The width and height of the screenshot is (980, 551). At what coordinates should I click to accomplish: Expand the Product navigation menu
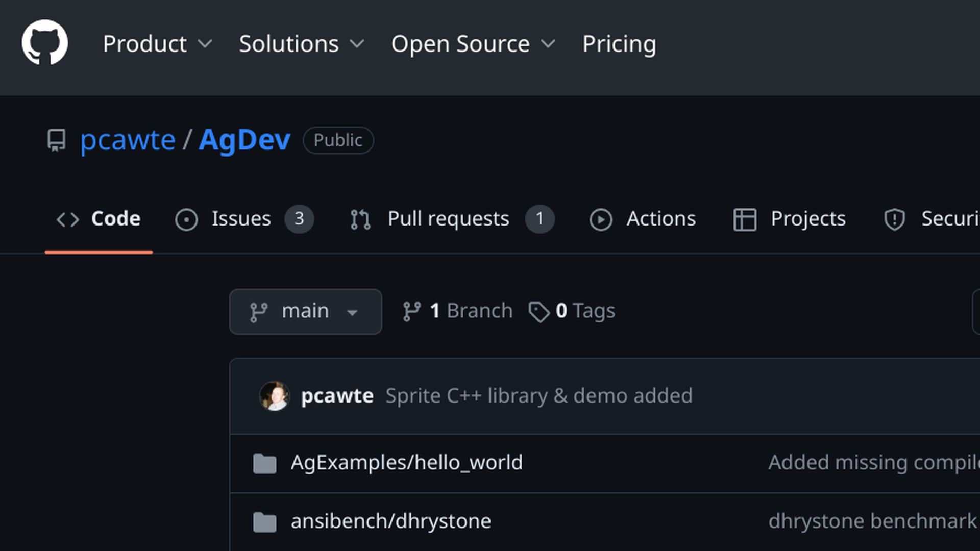(x=157, y=44)
